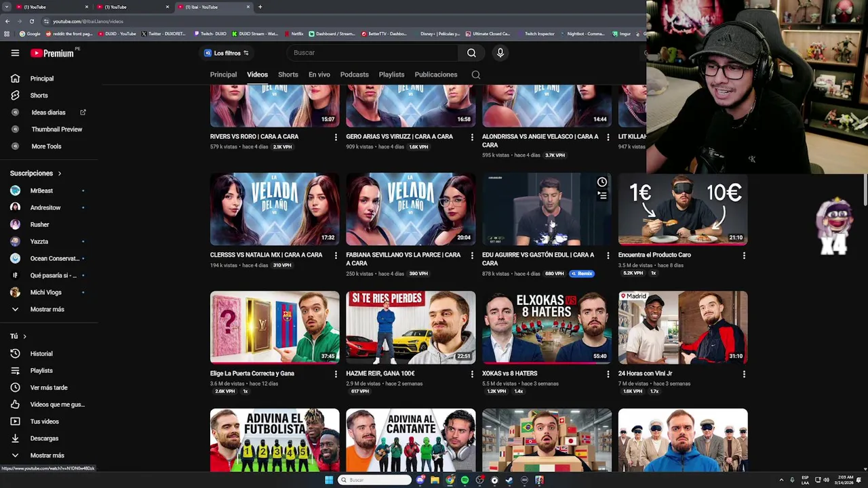Open options for CLERSSS VS NATALIA MX
868x488 pixels.
pyautogui.click(x=336, y=256)
